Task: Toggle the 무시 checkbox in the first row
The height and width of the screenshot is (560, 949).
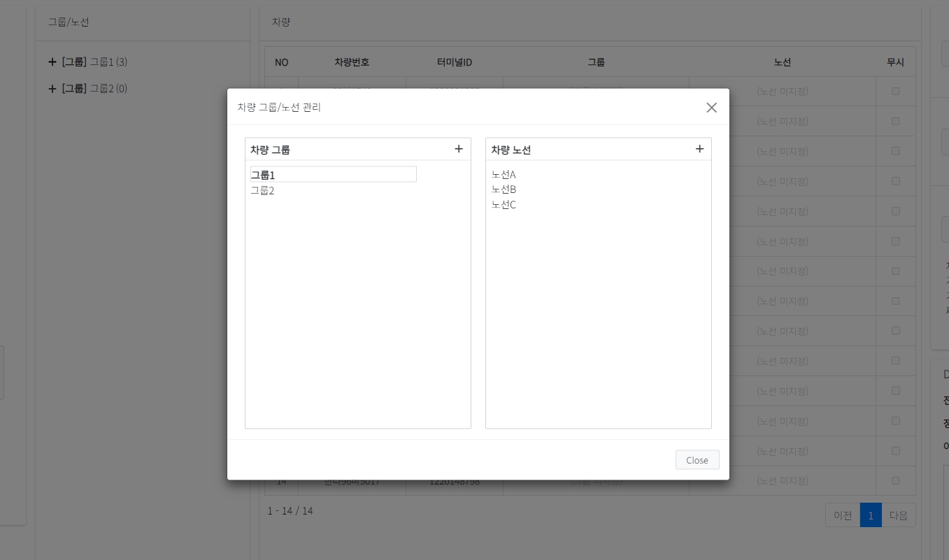Action: pos(895,91)
